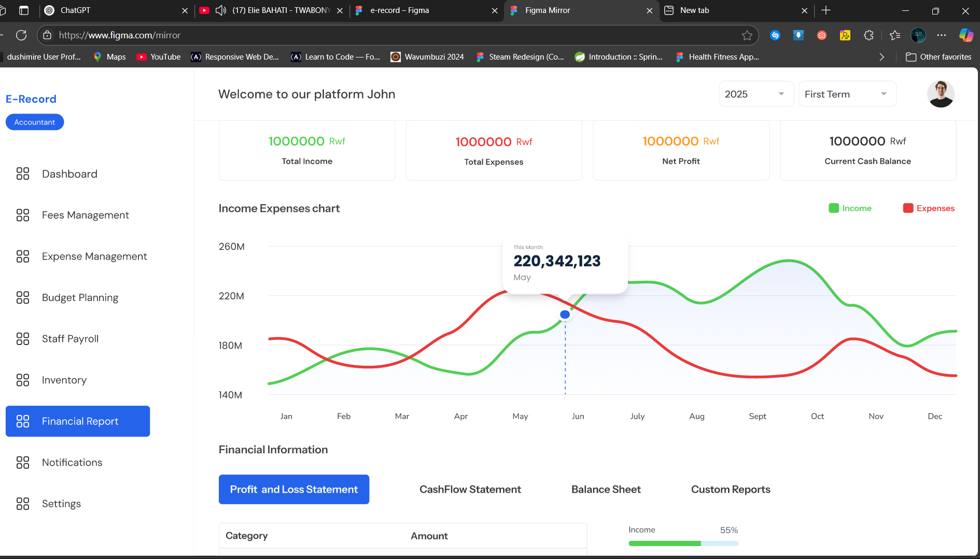This screenshot has width=980, height=559.
Task: Open the 2025 year dropdown
Action: coord(755,94)
